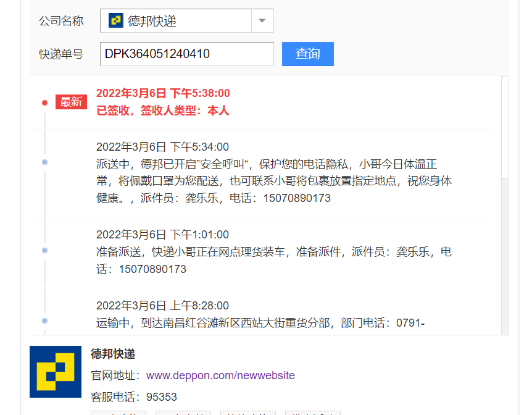Image resolution: width=532 pixels, height=415 pixels.
Task: Click the 公司名称 label
Action: 62,21
